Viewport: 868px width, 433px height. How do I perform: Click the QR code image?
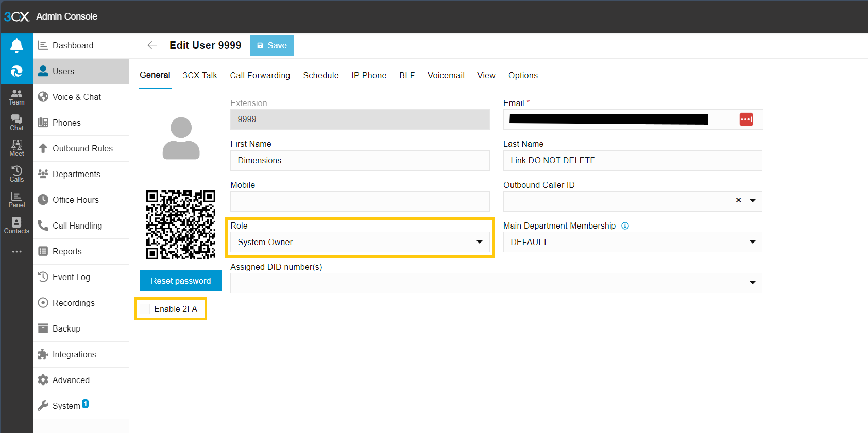(x=181, y=225)
